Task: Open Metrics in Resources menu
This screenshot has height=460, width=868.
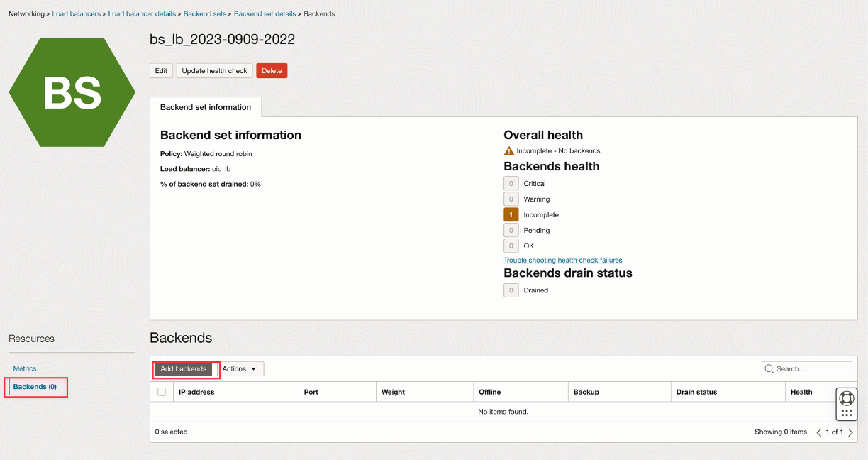Action: tap(25, 368)
